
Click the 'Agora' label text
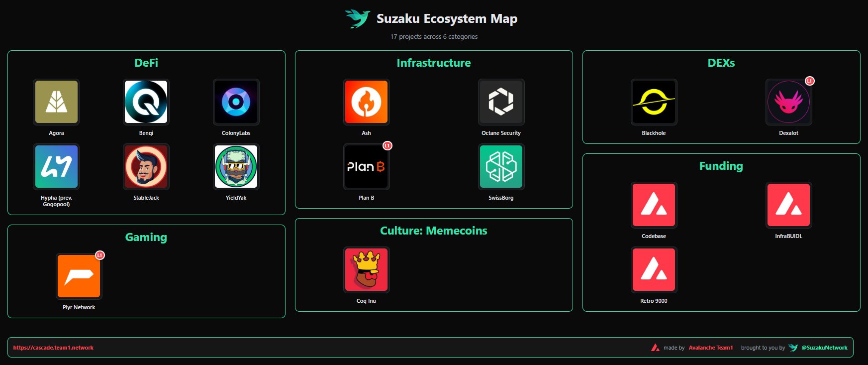pos(56,133)
